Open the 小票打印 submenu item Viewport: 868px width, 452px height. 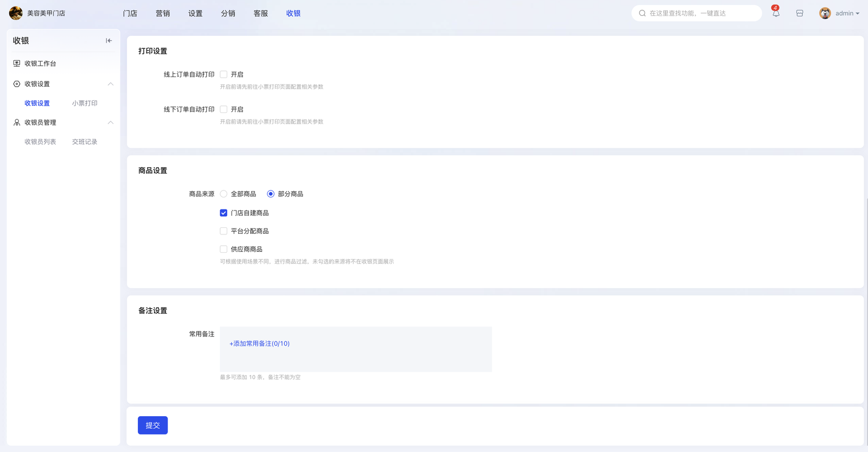[x=85, y=103]
